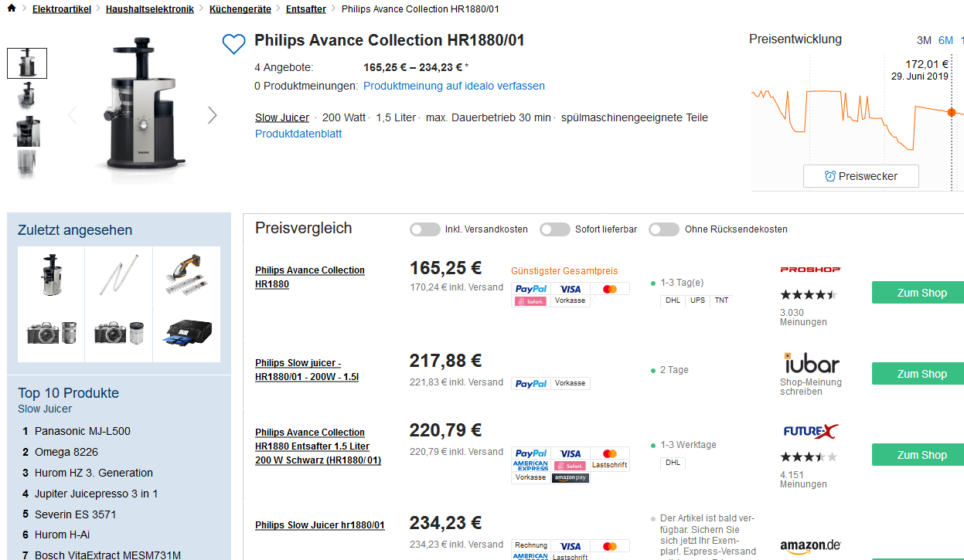The image size is (964, 560).
Task: Select the first product image thumbnail
Action: coord(27,63)
